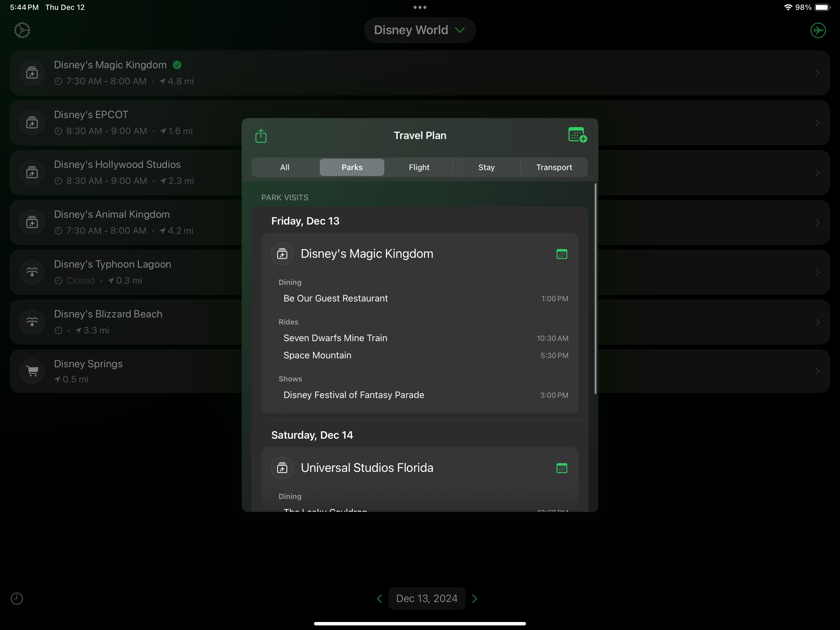The height and width of the screenshot is (630, 840).
Task: Expand Disney Springs row chevron
Action: [817, 371]
